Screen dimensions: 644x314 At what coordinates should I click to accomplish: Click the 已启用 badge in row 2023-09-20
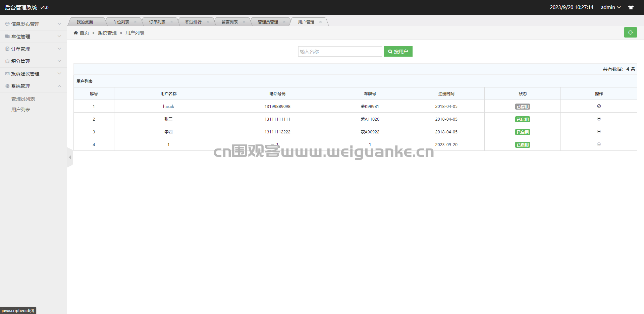[x=523, y=145]
